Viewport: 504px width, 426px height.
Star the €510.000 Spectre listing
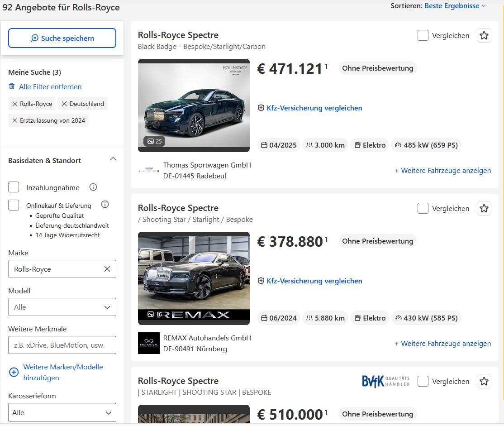pyautogui.click(x=484, y=381)
